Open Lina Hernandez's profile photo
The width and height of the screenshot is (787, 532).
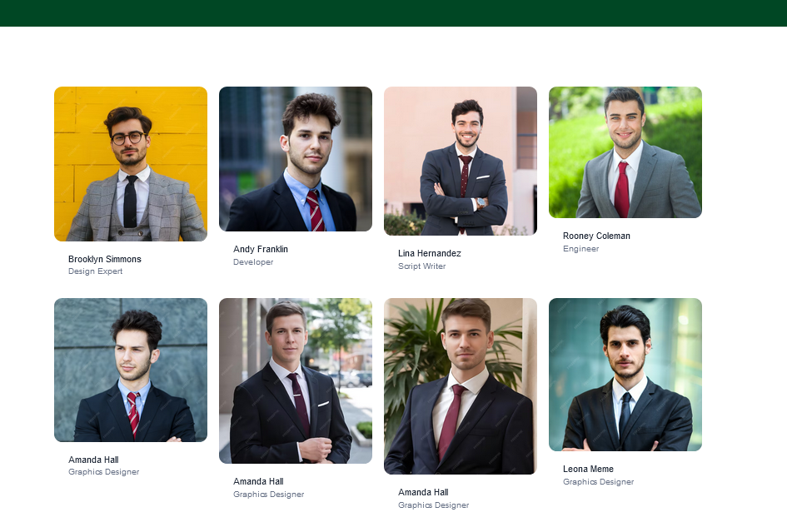461,161
